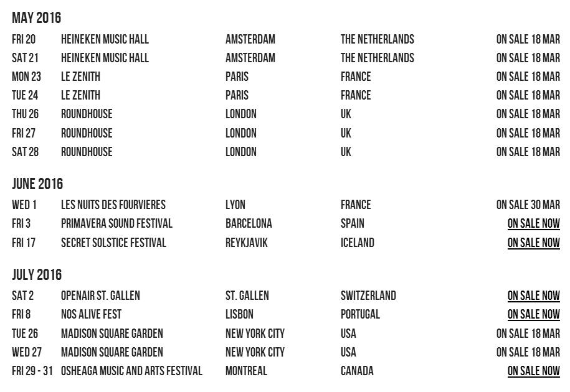The width and height of the screenshot is (570, 392).
Task: Click ON SALE 30 MAR text for Lyon
Action: [528, 205]
